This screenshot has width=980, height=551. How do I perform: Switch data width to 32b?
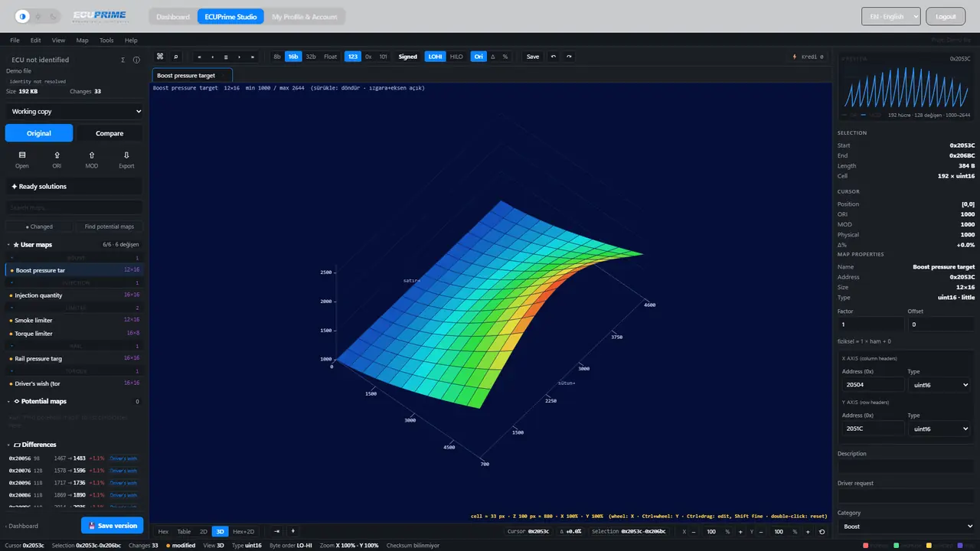pyautogui.click(x=311, y=57)
